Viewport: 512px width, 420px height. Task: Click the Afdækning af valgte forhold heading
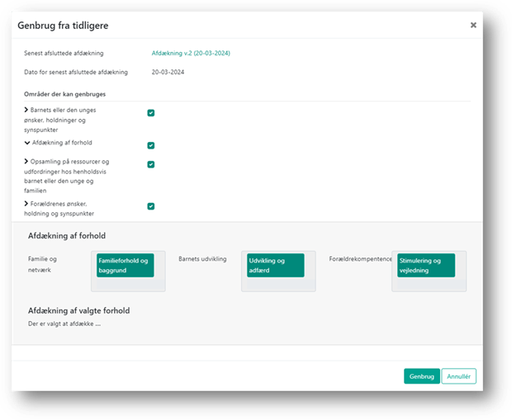(78, 310)
